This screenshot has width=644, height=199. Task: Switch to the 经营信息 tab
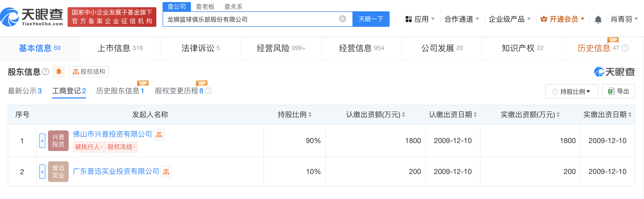361,48
